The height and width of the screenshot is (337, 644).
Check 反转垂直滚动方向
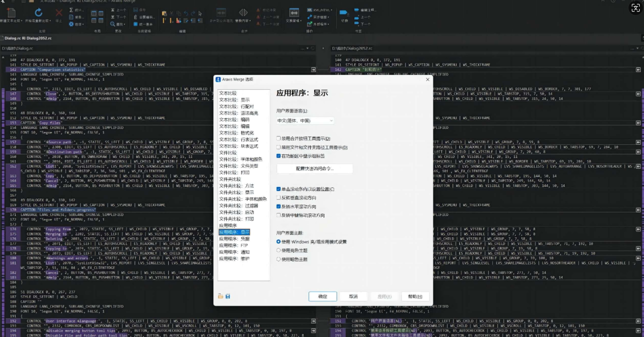(278, 197)
